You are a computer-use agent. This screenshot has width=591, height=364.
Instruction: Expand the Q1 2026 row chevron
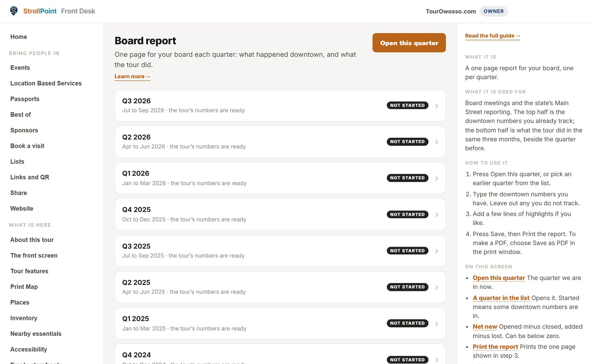tap(437, 178)
